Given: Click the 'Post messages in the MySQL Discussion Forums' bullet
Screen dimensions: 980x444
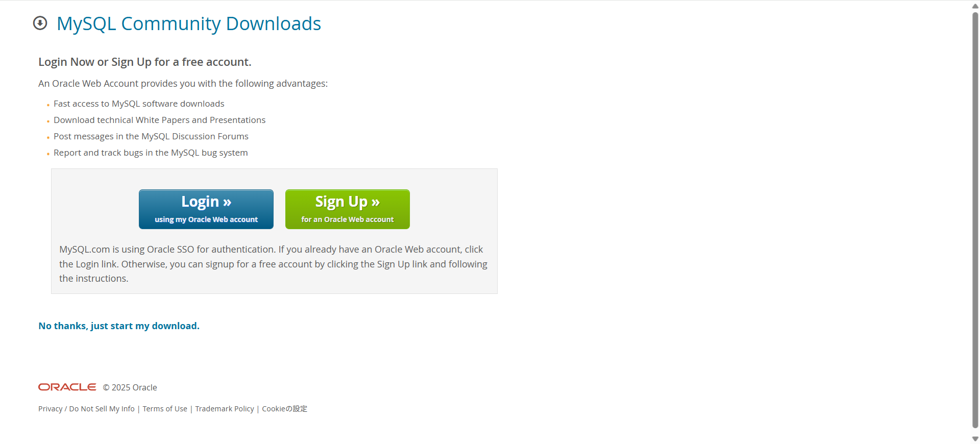Looking at the screenshot, I should 151,136.
